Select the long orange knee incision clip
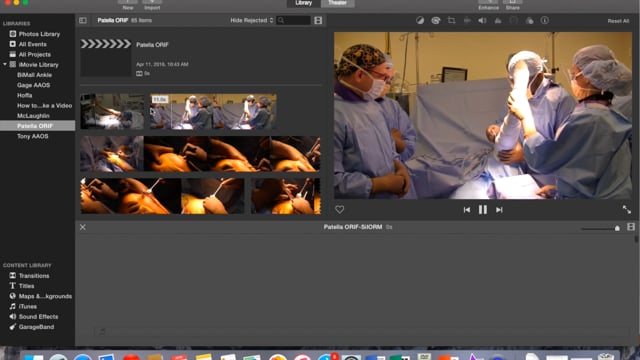 pos(232,154)
